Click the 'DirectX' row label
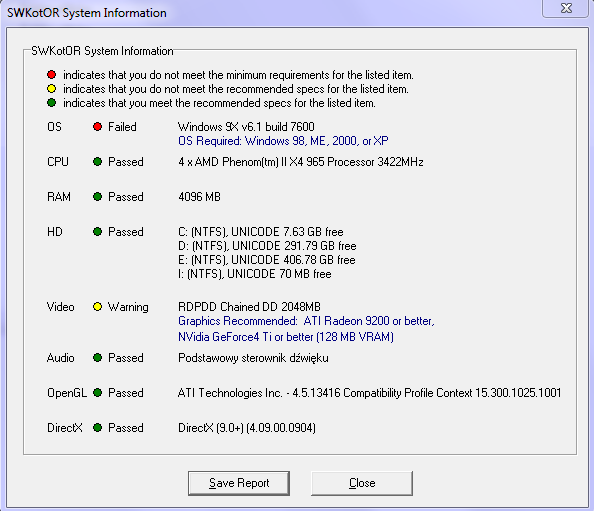Viewport: 594px width, 511px height. (x=64, y=428)
